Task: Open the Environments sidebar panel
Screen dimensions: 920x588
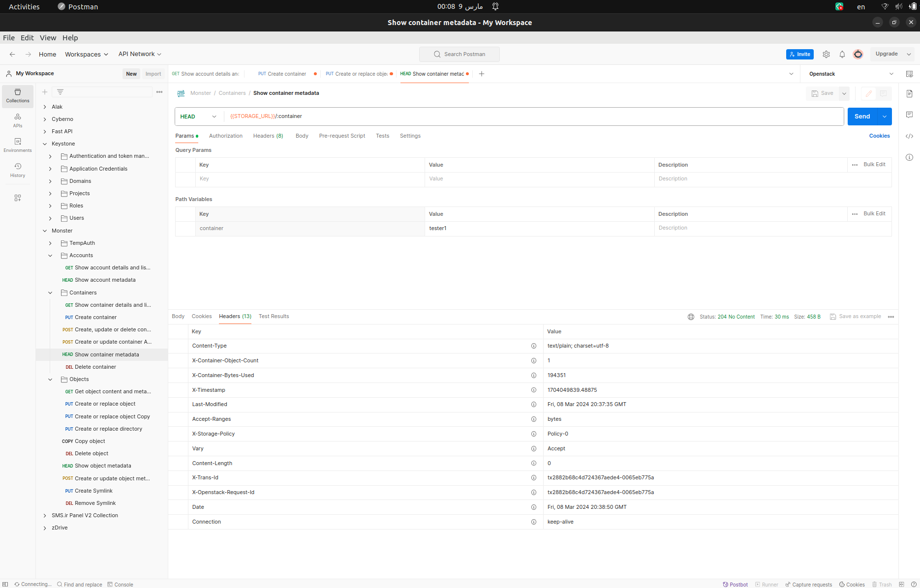Action: (18, 145)
